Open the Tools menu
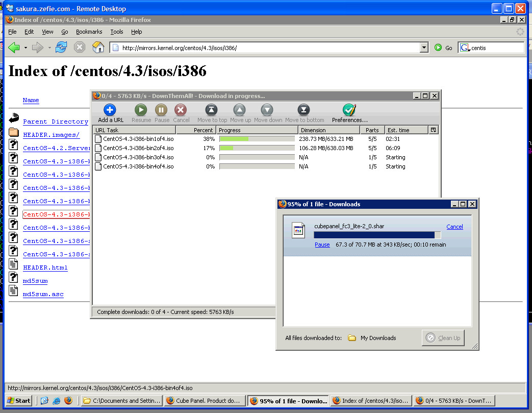 (117, 32)
